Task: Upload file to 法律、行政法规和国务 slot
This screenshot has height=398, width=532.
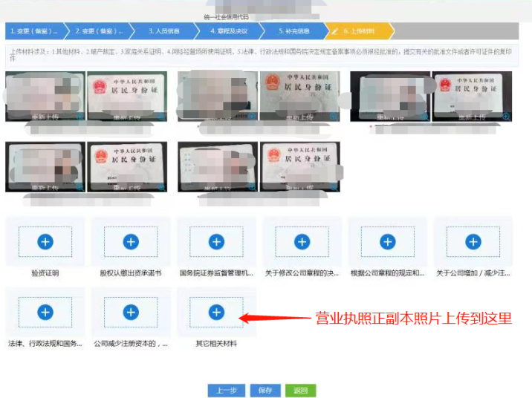Action: [45, 313]
